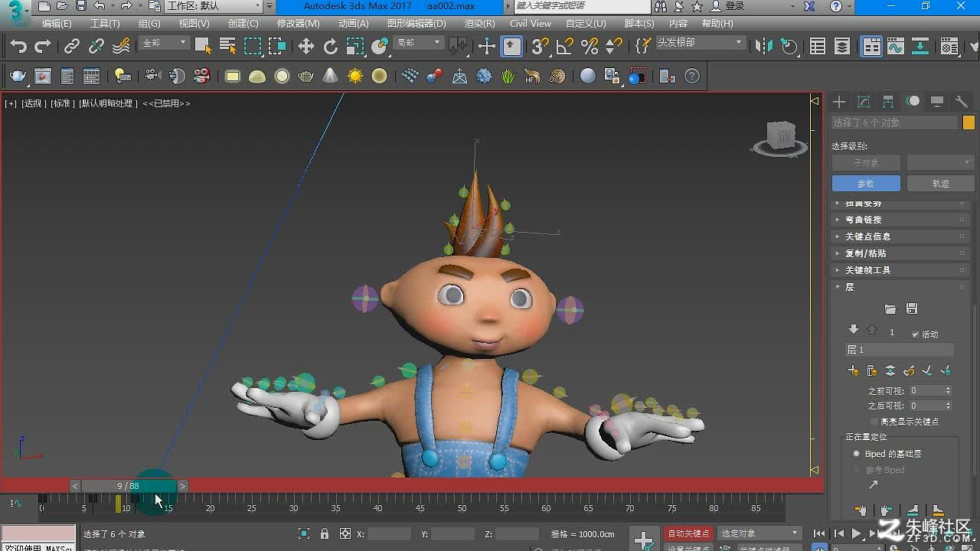
Task: Click the 之前可视 value field
Action: 925,390
